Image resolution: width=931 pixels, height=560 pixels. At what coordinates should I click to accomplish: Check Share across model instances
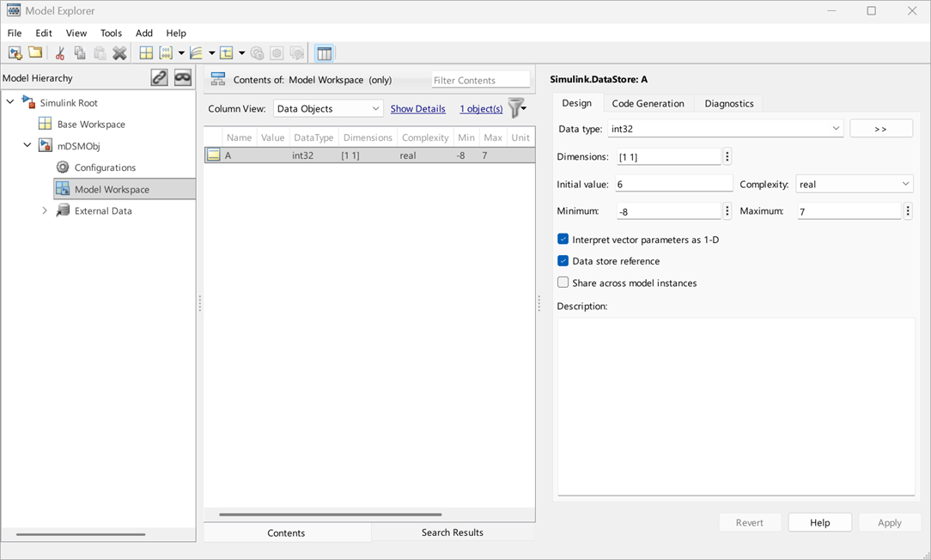click(563, 282)
